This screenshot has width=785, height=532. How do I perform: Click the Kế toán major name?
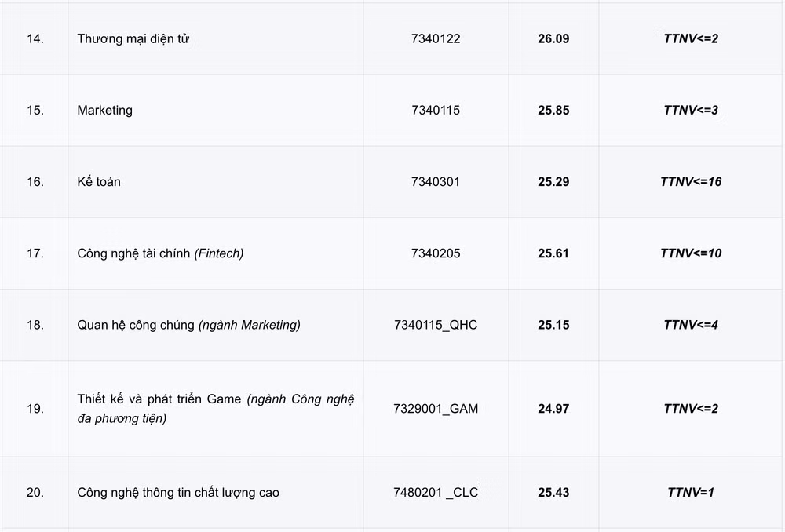point(99,182)
